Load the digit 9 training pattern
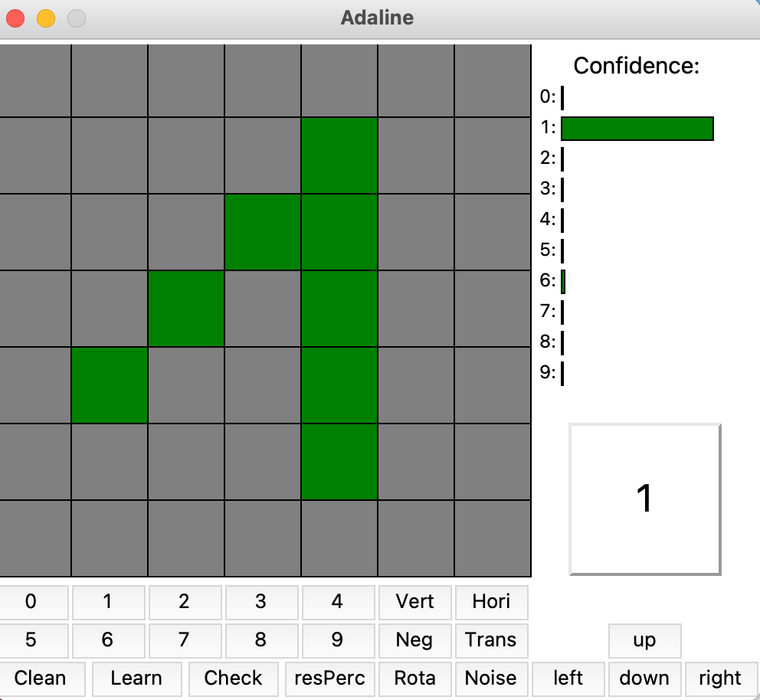760x700 pixels. [339, 640]
